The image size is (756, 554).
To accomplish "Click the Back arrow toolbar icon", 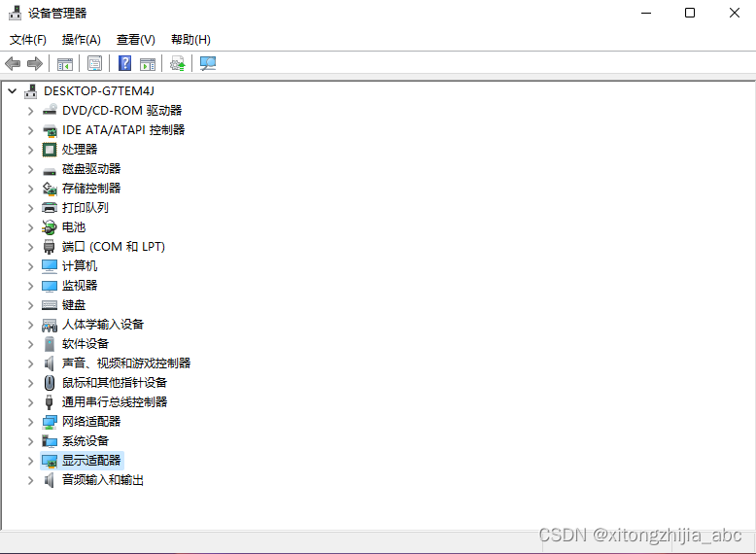I will pyautogui.click(x=13, y=63).
